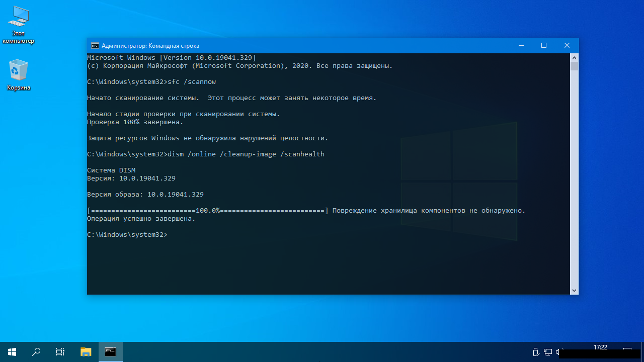Launch File Explorer from the taskbar
Screen dimensions: 644x362
click(86, 352)
